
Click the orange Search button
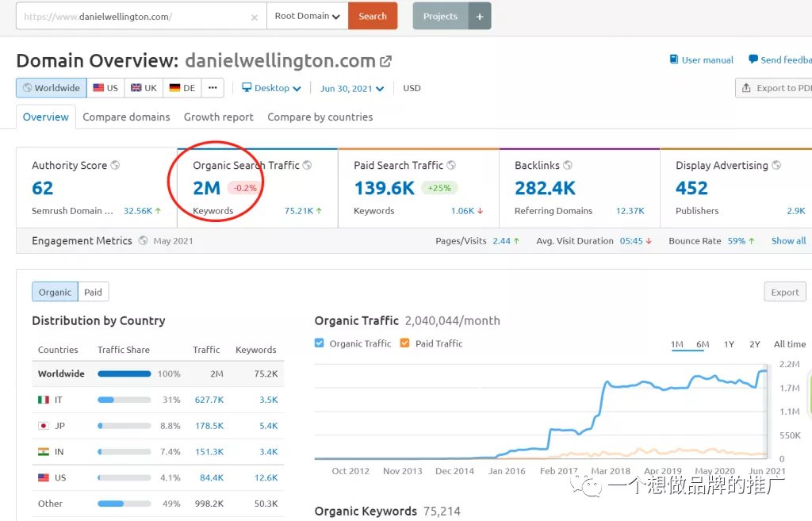click(373, 16)
